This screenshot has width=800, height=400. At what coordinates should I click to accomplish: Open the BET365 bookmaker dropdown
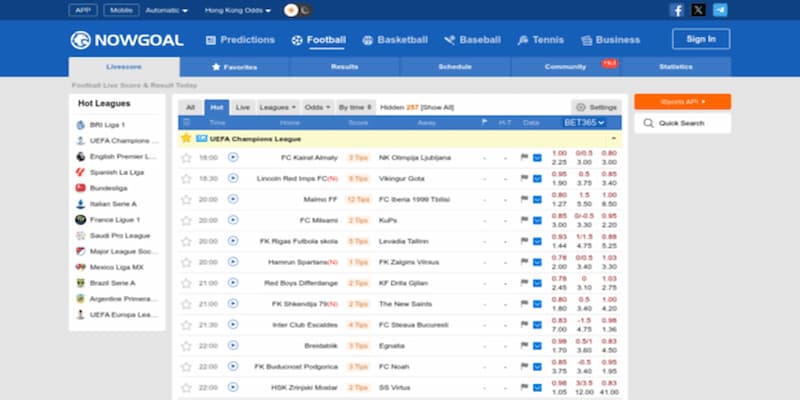pos(584,122)
